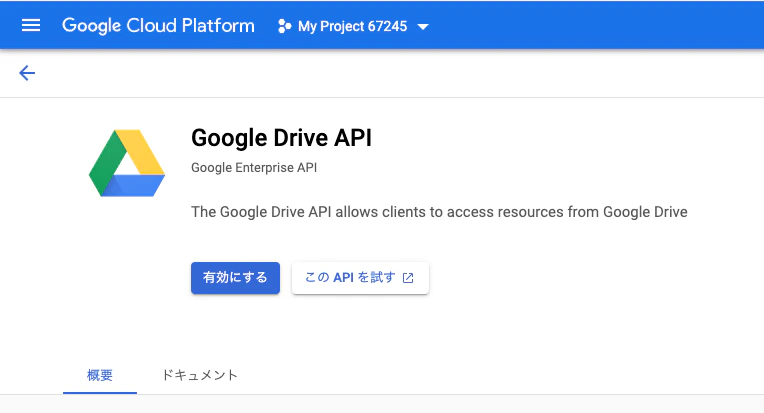
Task: Click external link icon on API try button
Action: pos(408,278)
